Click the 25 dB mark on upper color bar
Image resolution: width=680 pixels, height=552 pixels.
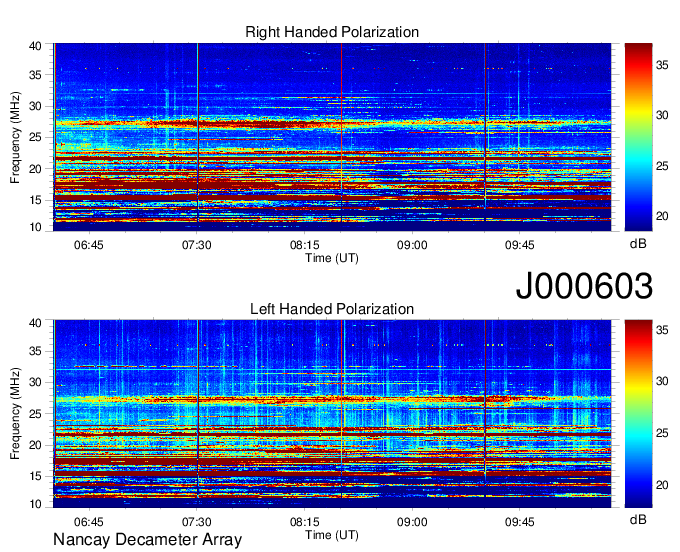[x=662, y=166]
